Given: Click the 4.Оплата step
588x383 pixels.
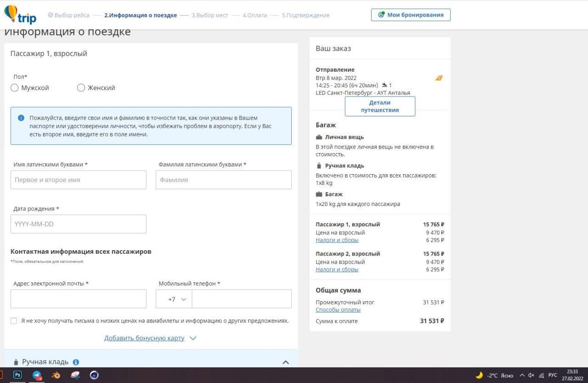Looking at the screenshot, I should click(x=254, y=15).
